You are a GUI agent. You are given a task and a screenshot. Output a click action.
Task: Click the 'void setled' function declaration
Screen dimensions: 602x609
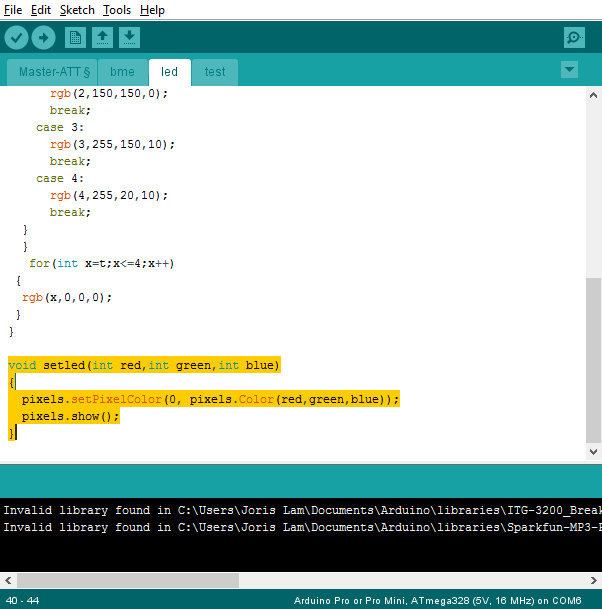144,365
